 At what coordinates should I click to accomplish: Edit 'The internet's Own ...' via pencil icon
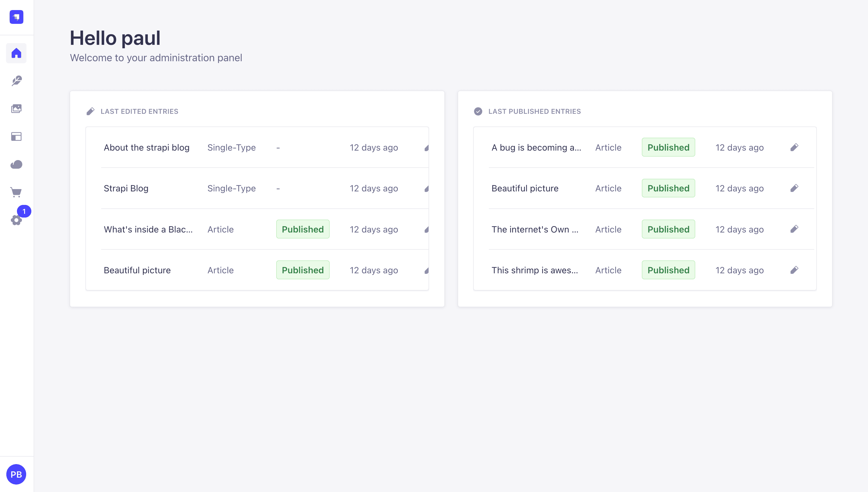pos(794,229)
